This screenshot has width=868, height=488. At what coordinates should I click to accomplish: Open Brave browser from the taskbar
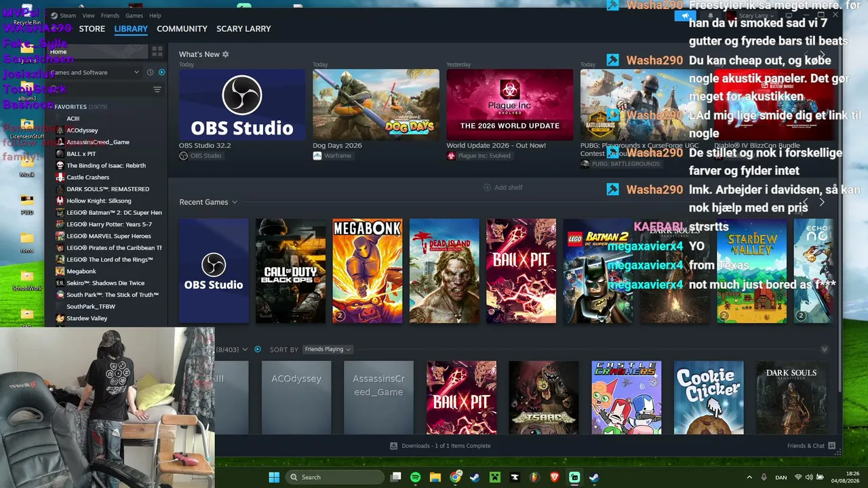[555, 477]
